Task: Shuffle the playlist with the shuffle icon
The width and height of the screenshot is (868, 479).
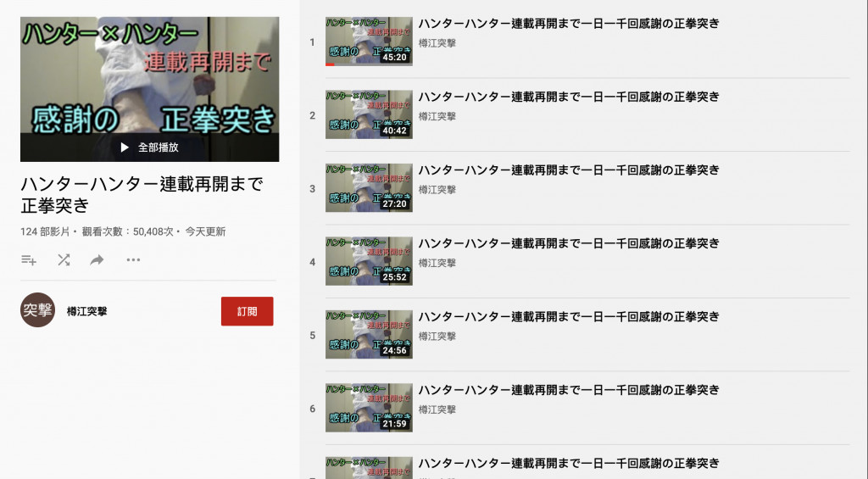Action: [x=64, y=259]
